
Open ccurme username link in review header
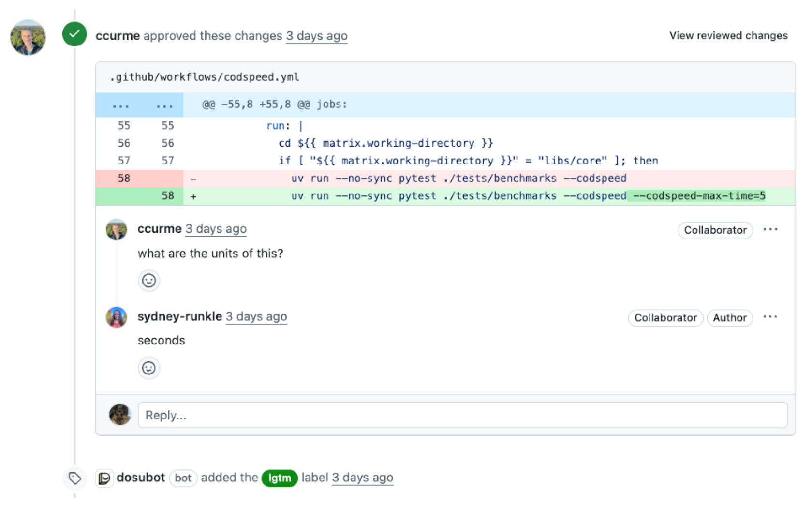pos(118,36)
